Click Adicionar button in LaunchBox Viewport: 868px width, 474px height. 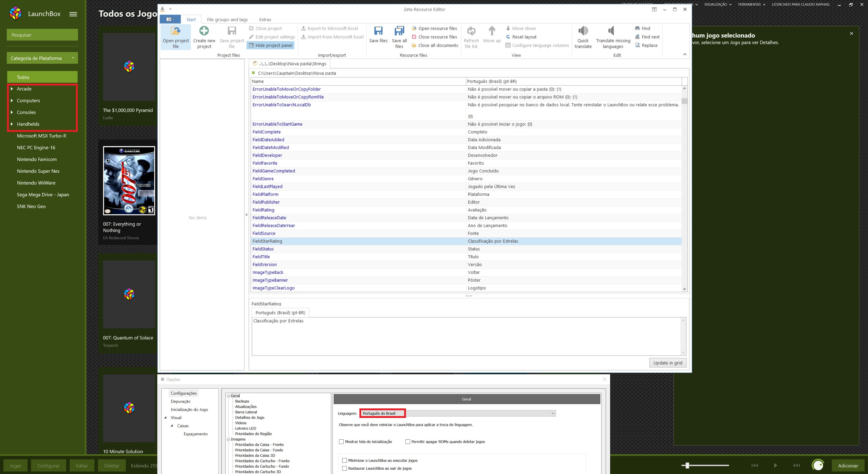[848, 466]
